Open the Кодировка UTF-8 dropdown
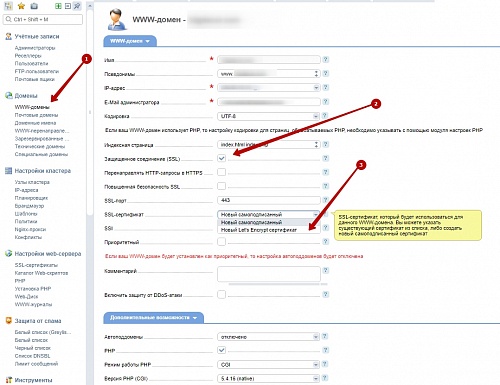Screen dimensions: 500x385 click(x=268, y=116)
